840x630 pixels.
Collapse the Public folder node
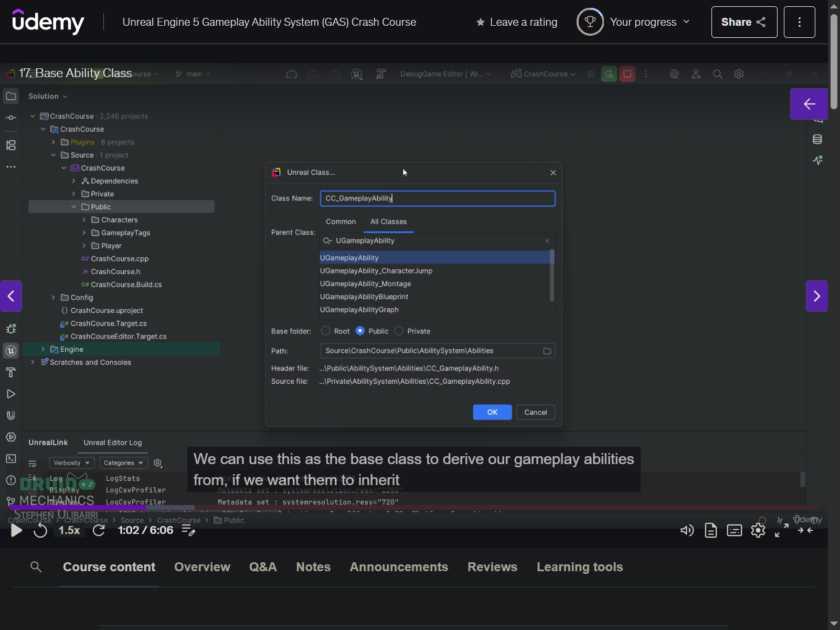[x=73, y=207]
